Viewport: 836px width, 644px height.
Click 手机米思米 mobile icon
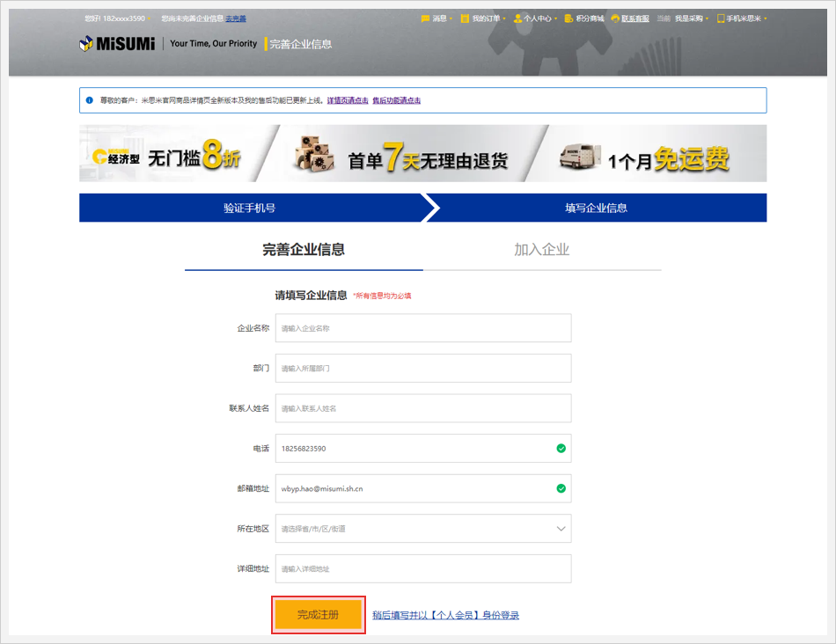[721, 18]
